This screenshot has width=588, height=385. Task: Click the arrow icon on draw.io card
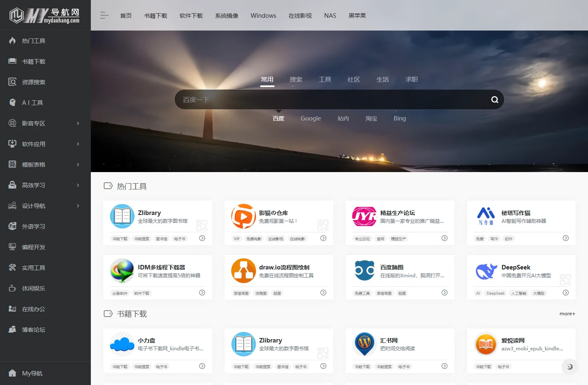click(323, 293)
